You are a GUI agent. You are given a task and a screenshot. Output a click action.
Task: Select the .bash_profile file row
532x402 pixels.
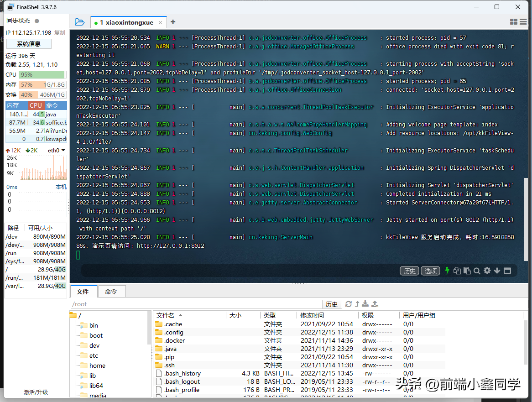tap(299, 390)
